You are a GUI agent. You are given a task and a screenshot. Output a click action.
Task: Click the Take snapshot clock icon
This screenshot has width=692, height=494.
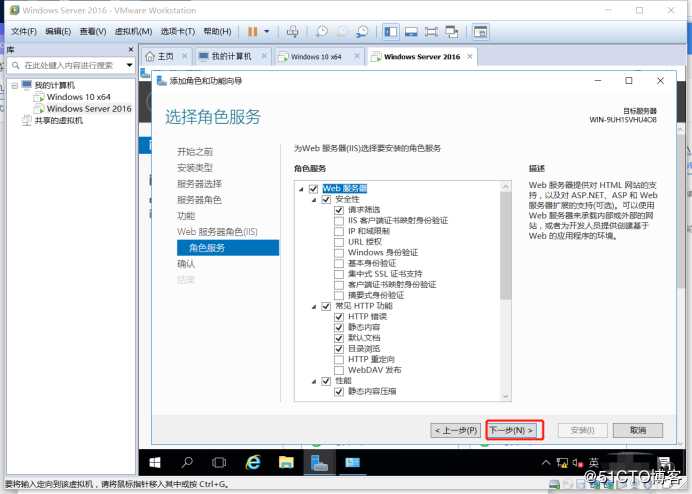[322, 31]
